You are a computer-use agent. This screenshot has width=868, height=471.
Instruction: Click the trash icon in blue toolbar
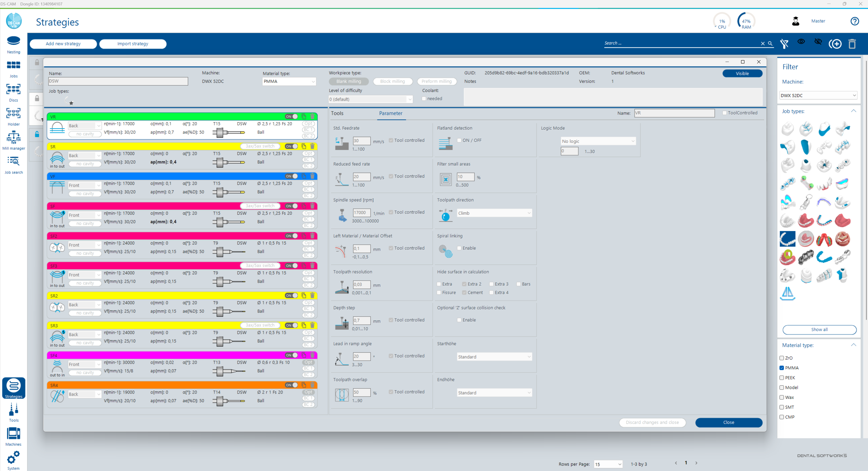pyautogui.click(x=852, y=44)
